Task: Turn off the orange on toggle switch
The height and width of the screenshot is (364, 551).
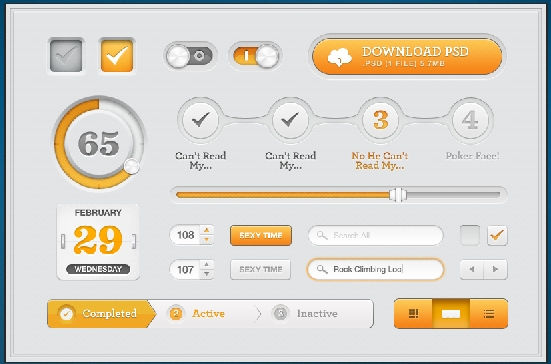Action: [255, 56]
